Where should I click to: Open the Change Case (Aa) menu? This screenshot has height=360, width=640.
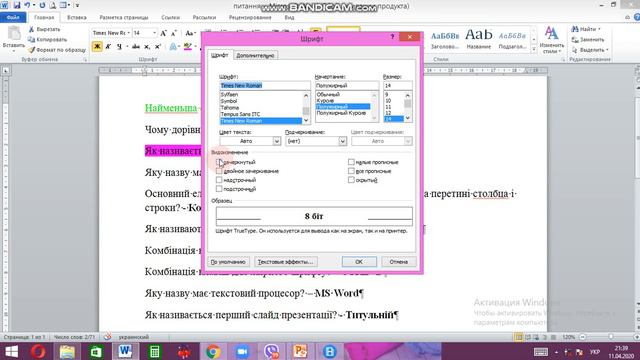190,33
